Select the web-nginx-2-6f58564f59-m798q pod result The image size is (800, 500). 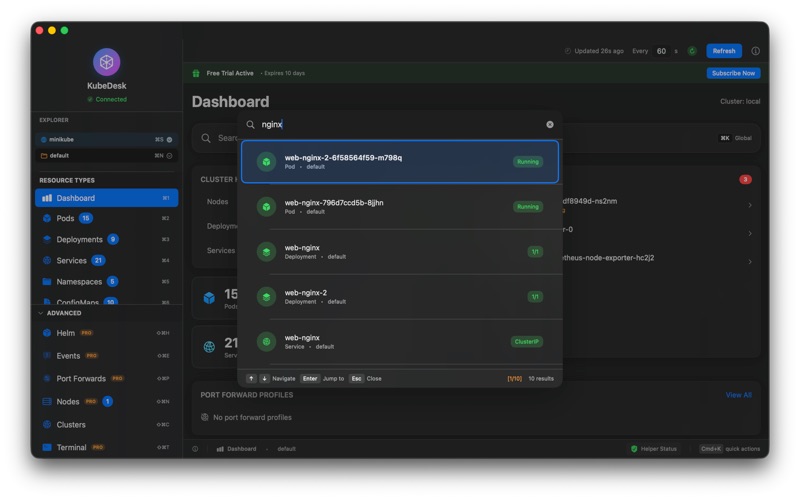coord(400,162)
